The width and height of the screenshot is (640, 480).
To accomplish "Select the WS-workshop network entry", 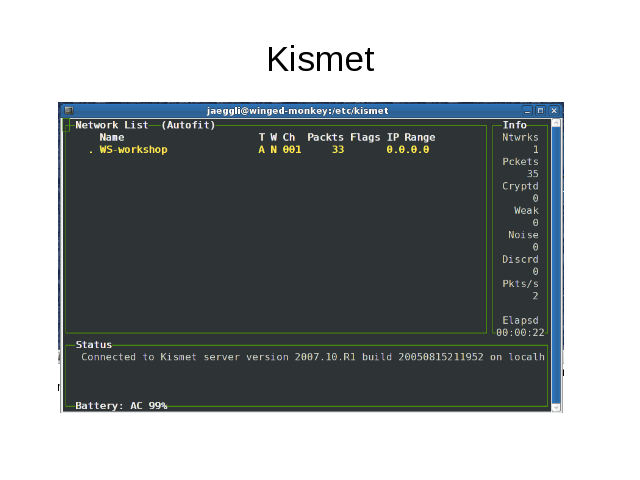I will [133, 149].
